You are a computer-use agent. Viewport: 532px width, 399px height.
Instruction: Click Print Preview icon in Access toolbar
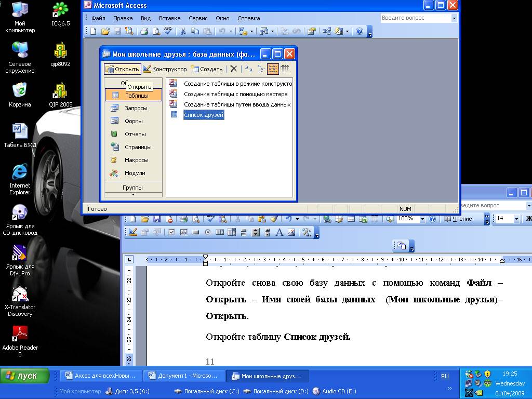156,32
